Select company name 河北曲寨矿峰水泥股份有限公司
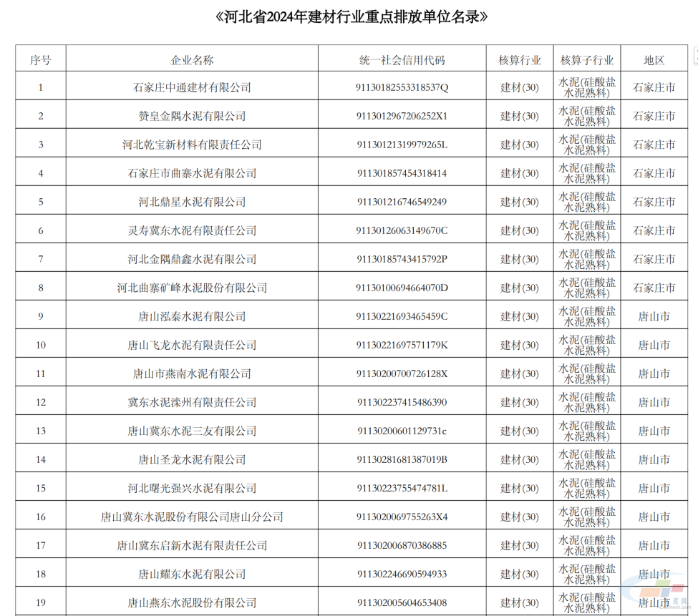The image size is (698, 616). tap(192, 288)
